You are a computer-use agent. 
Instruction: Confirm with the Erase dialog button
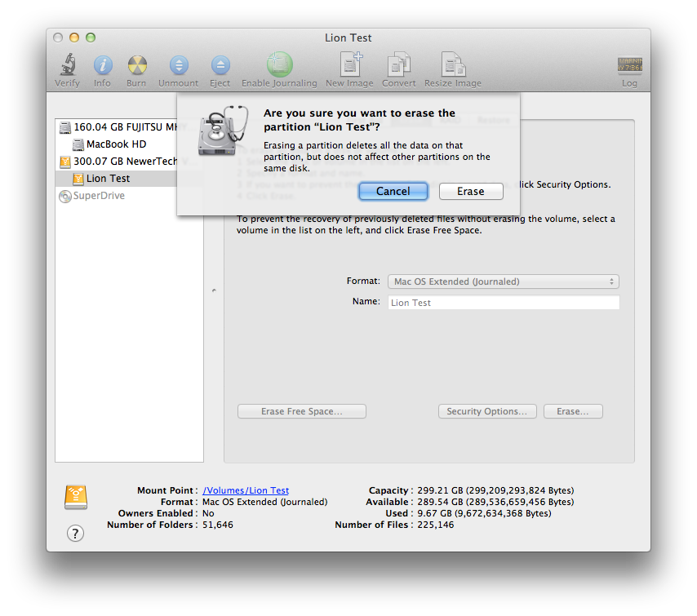471,191
